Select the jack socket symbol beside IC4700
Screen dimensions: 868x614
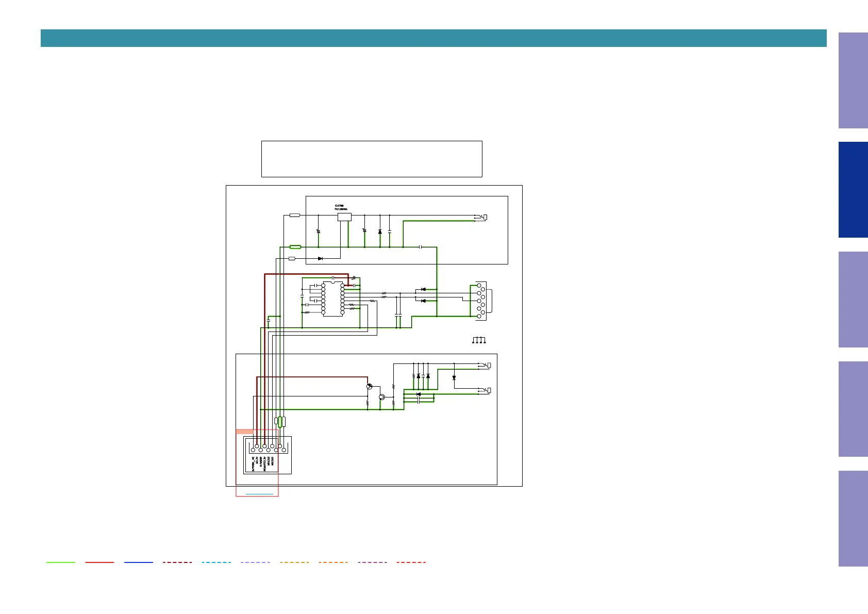481,218
